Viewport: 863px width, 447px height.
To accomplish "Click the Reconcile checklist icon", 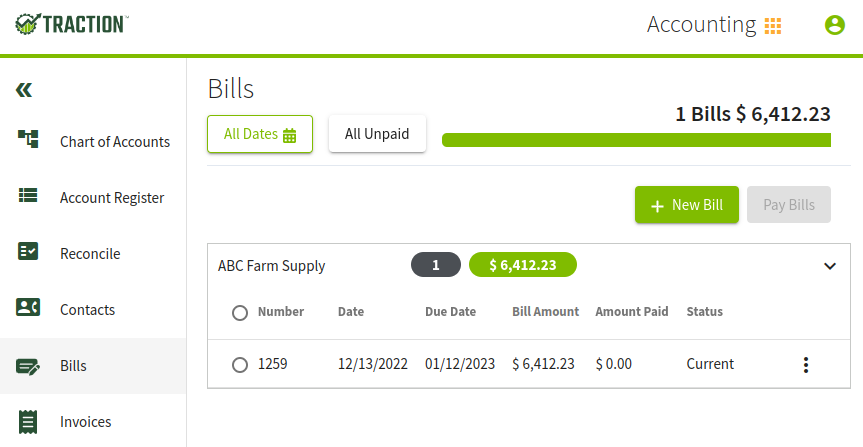I will [28, 251].
